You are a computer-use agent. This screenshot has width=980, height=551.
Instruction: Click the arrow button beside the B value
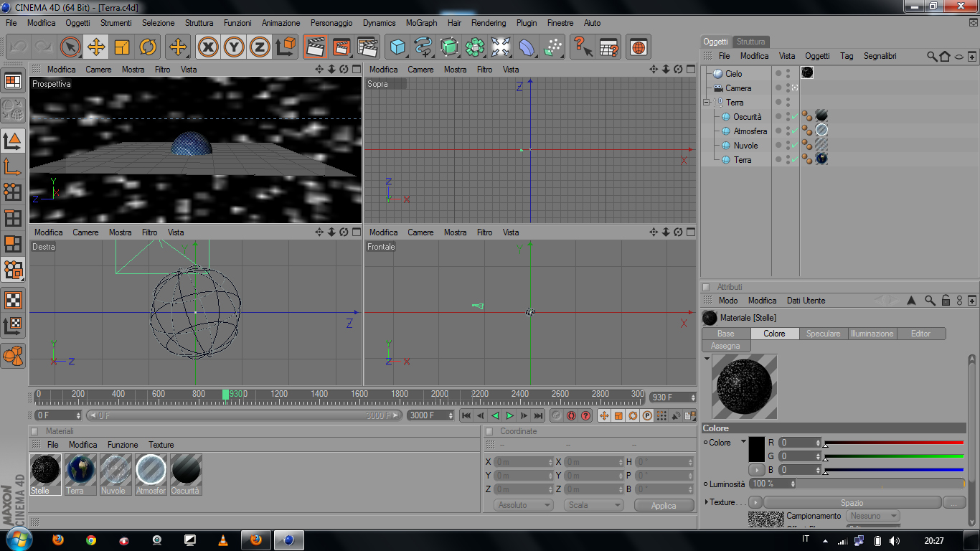pos(757,470)
